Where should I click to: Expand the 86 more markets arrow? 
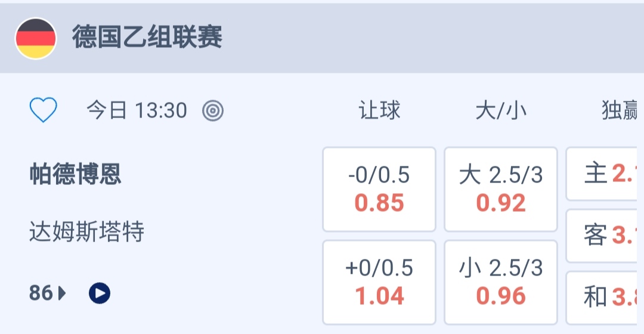[62, 293]
